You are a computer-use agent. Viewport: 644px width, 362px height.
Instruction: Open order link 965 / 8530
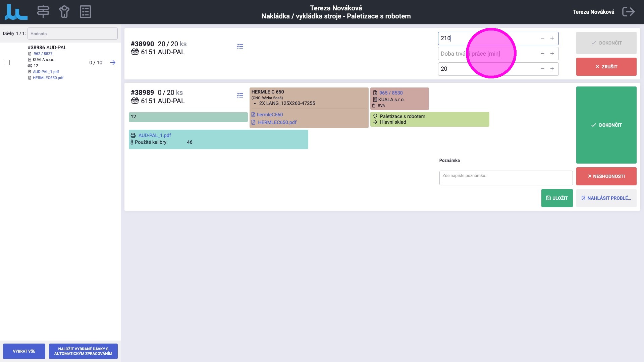click(391, 93)
